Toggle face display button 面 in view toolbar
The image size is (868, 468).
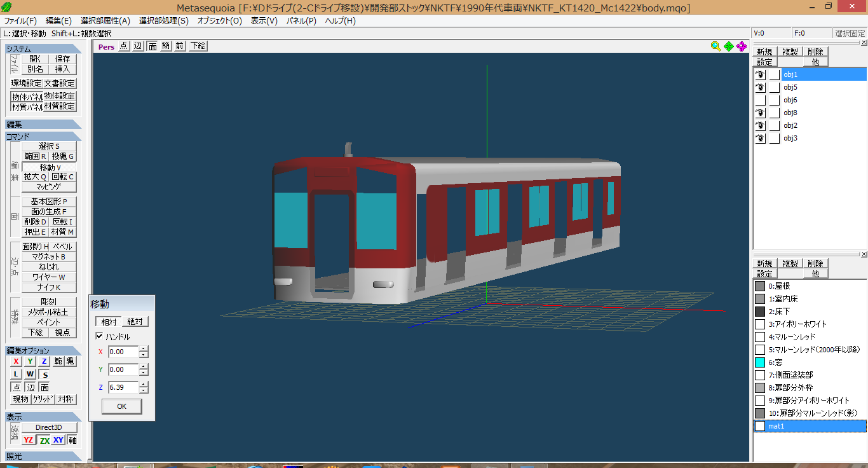[153, 46]
